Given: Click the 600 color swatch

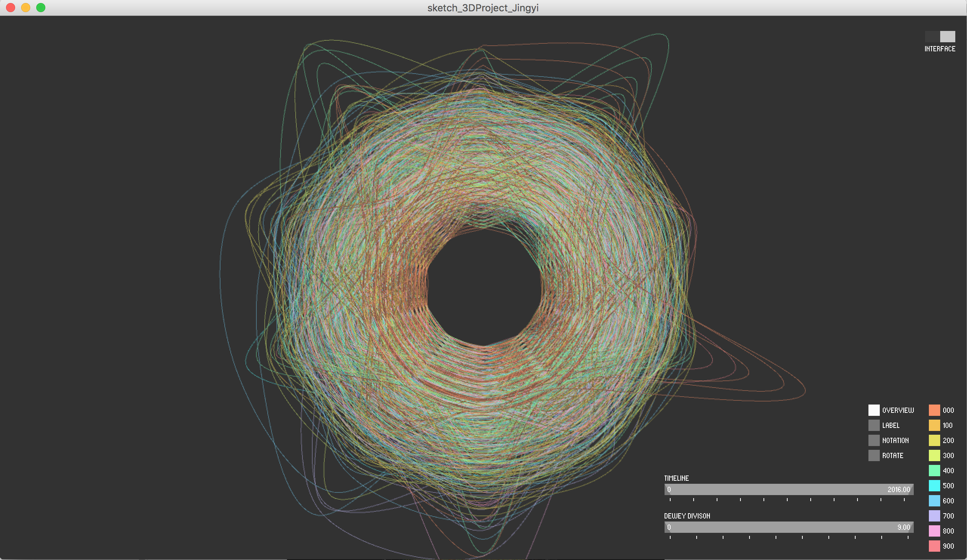Looking at the screenshot, I should click(935, 500).
